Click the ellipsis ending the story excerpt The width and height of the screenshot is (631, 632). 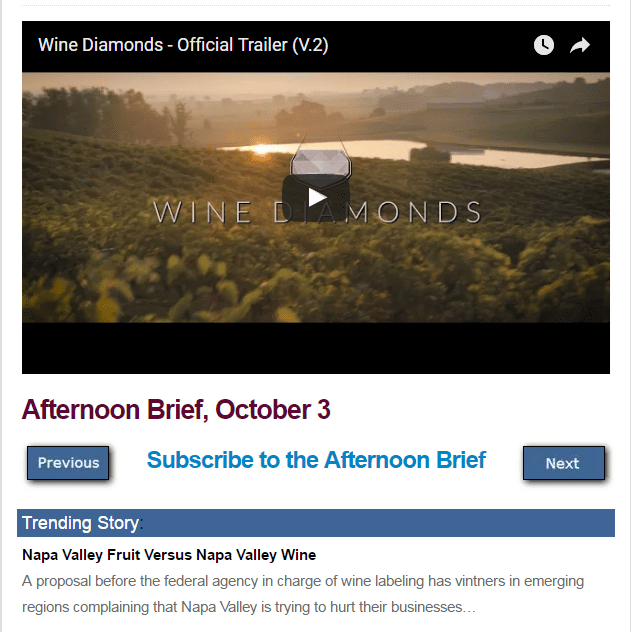[469, 608]
